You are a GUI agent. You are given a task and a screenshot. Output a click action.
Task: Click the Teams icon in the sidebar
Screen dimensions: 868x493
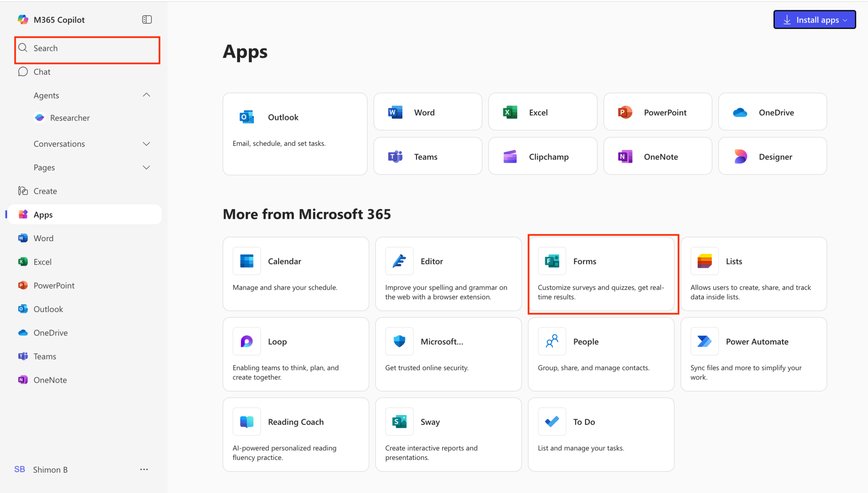coord(22,356)
